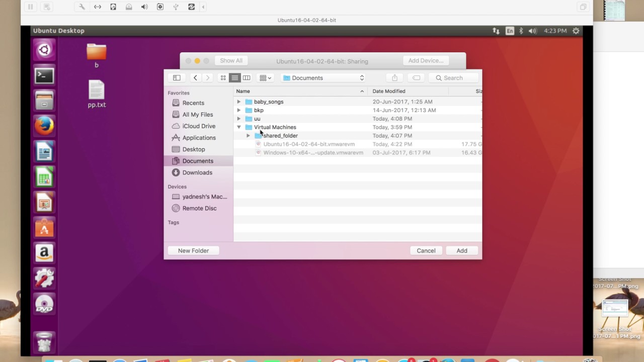Screen dimensions: 644x362
Task: Click the edit tags button in the file dialog
Action: tap(416, 78)
